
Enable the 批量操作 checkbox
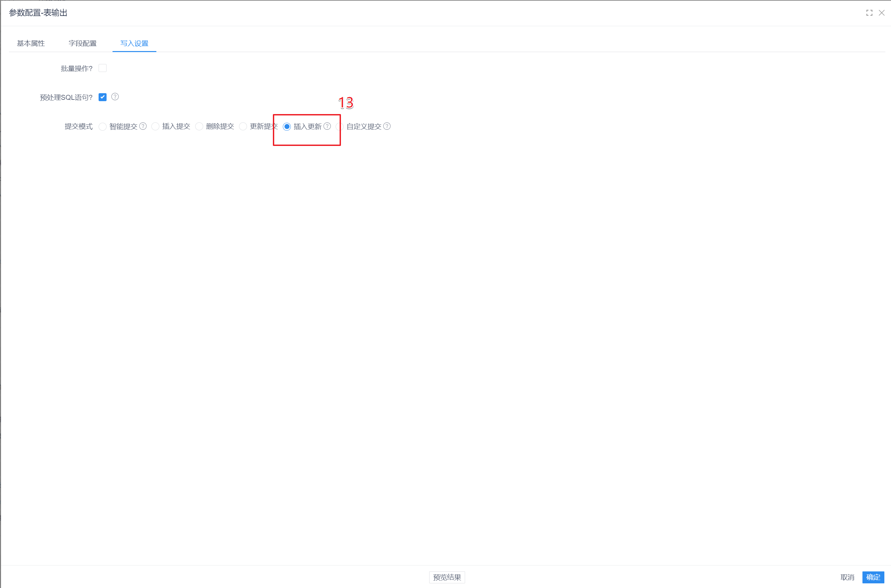[103, 68]
